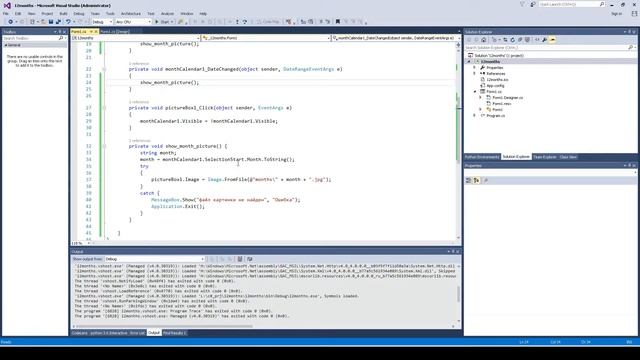Click the Undo toolbar icon

click(68, 22)
